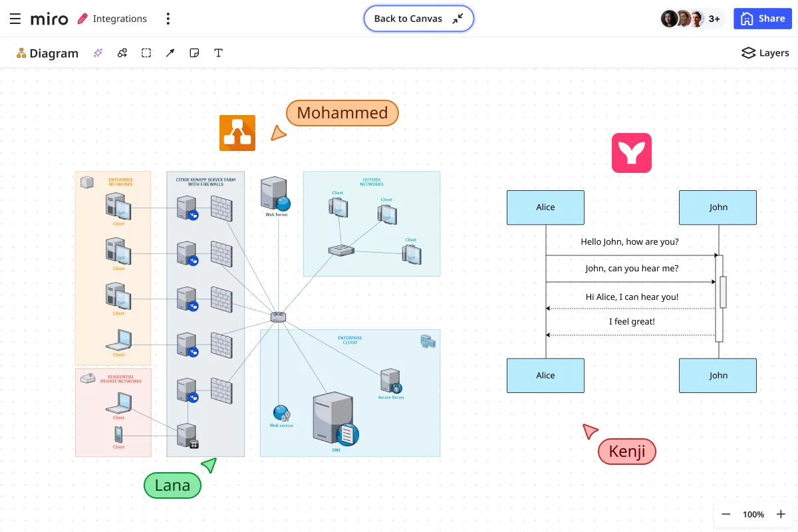
Task: Click the Miro logo
Action: pyautogui.click(x=49, y=19)
